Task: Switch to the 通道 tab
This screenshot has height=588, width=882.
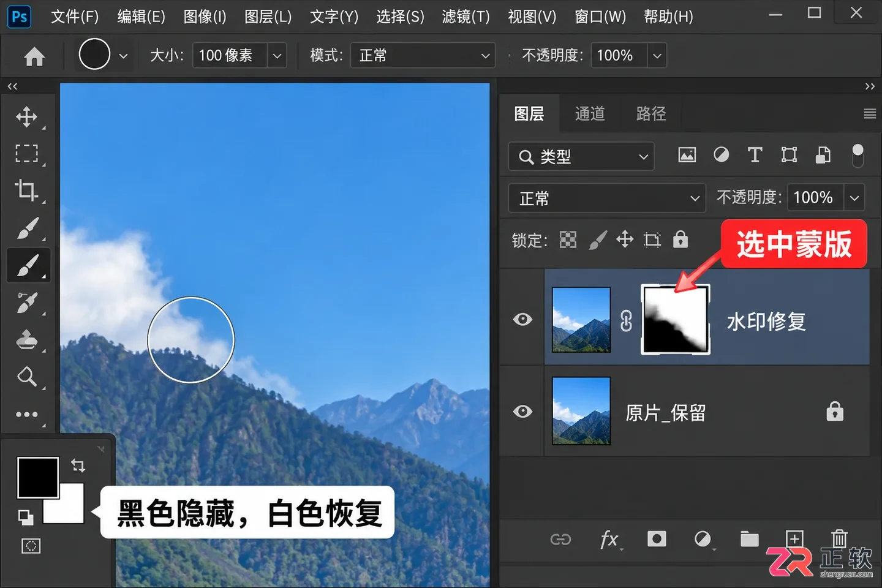Action: [590, 114]
